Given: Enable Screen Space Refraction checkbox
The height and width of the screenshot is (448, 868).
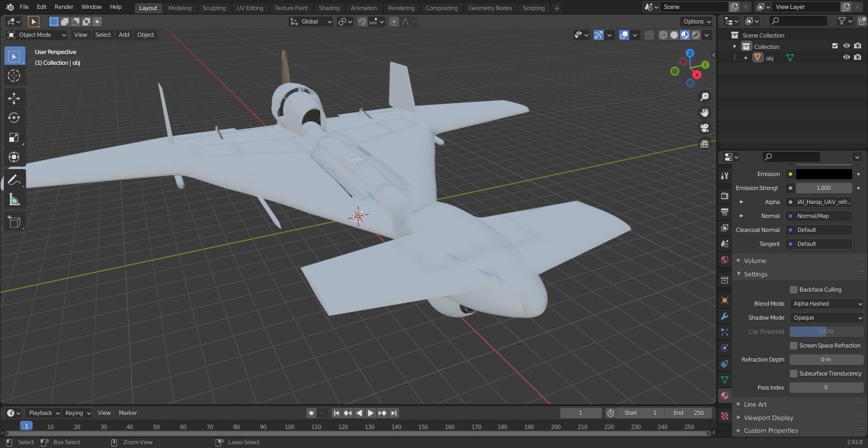Looking at the screenshot, I should tap(794, 346).
